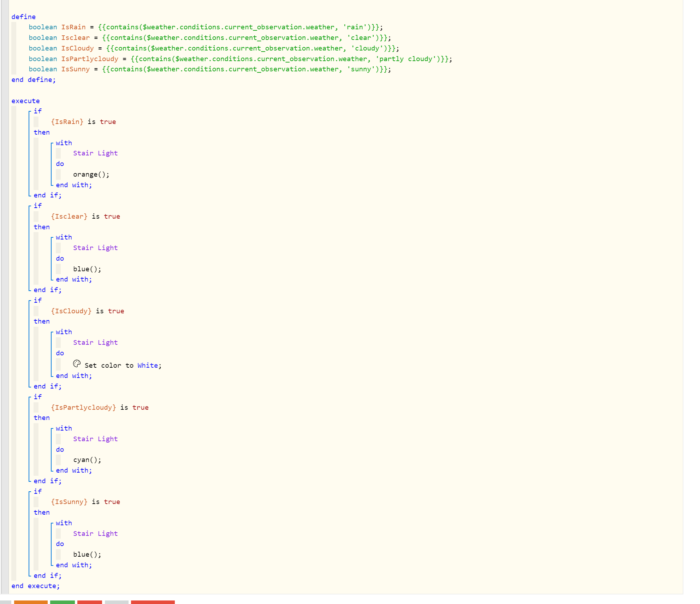The image size is (700, 604).
Task: Select the {IsSunny} is true condition
Action: pos(85,502)
